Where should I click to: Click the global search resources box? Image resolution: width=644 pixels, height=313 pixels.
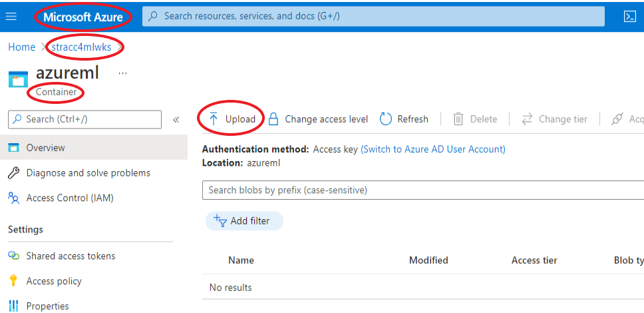[373, 16]
